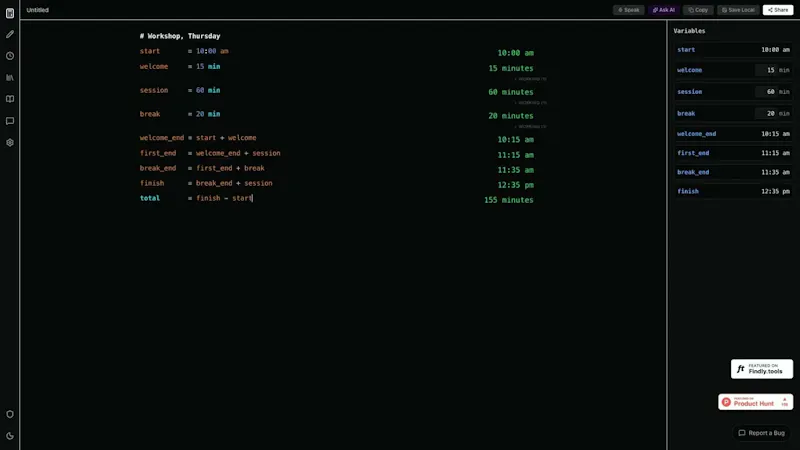This screenshot has height=450, width=800.
Task: Click the Ask AI button
Action: coord(664,10)
